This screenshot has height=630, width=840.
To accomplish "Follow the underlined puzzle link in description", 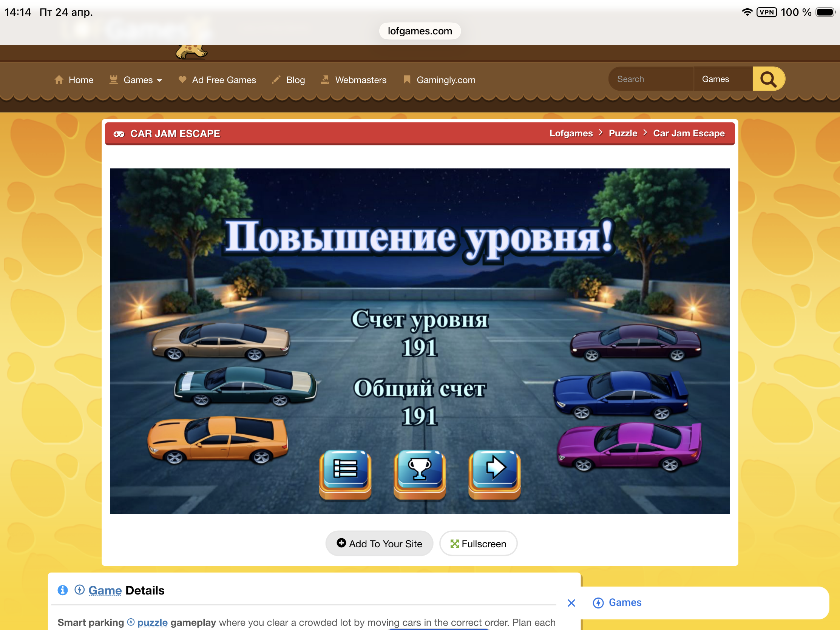I will [152, 623].
